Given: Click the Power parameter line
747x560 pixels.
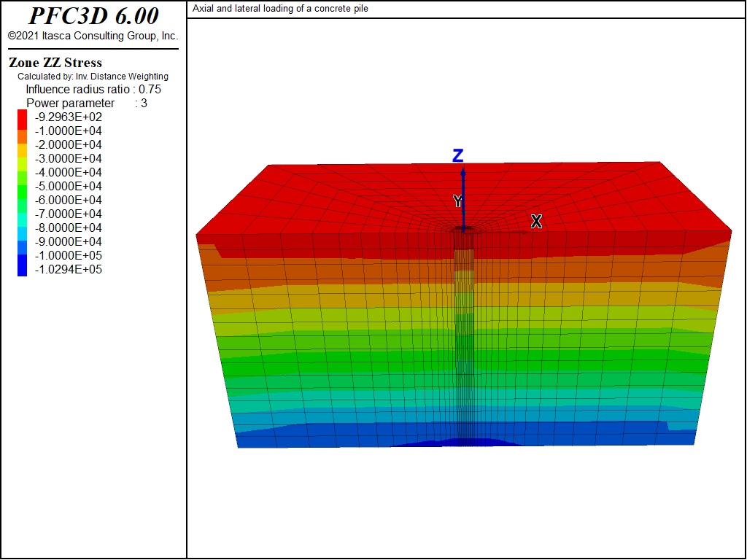Looking at the screenshot, I should (x=87, y=104).
